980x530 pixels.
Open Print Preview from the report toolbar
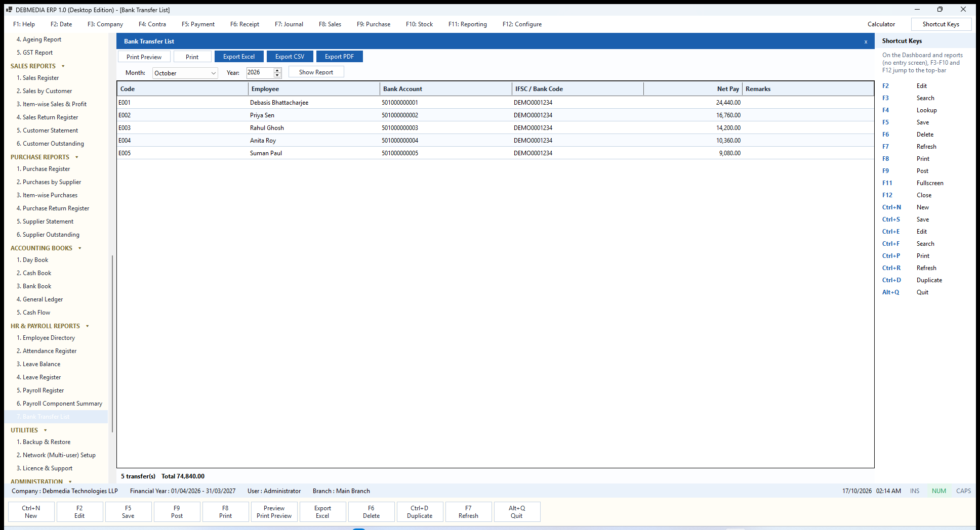click(x=144, y=57)
